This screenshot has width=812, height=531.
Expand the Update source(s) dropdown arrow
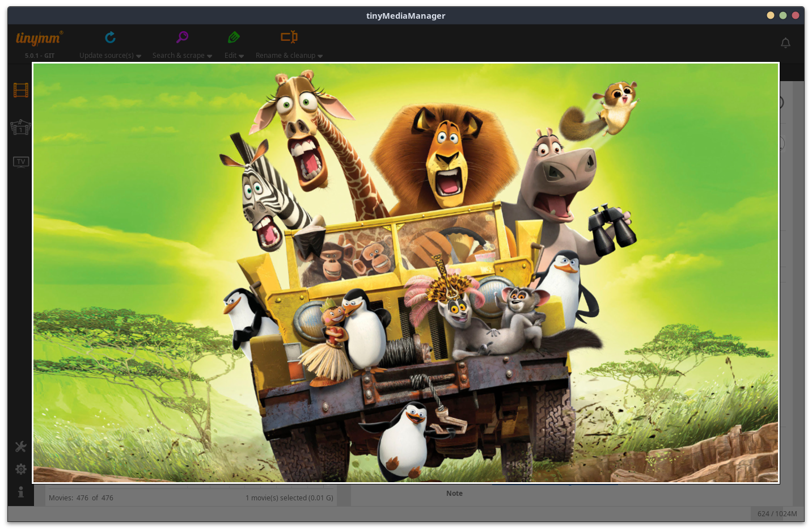(x=139, y=56)
